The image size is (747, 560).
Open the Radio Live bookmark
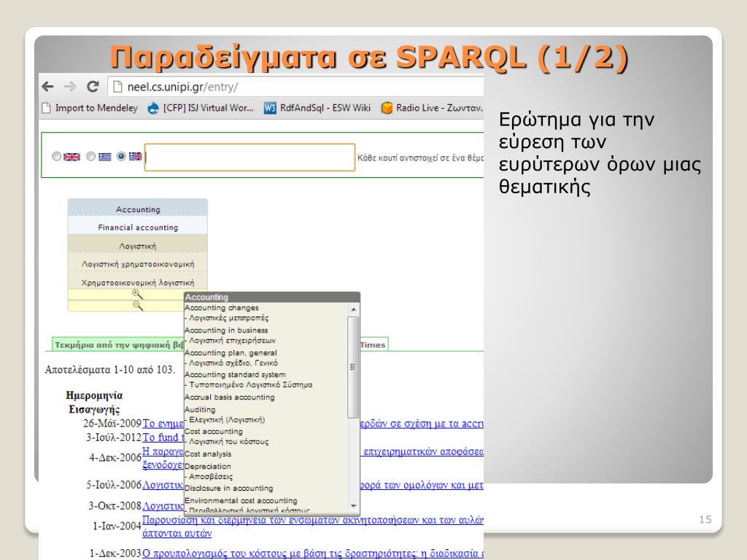point(432,108)
